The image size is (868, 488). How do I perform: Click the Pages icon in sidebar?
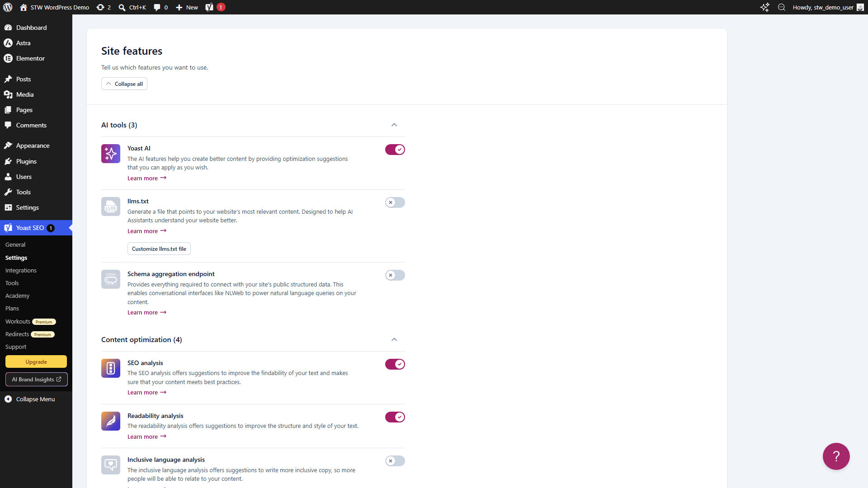8,110
